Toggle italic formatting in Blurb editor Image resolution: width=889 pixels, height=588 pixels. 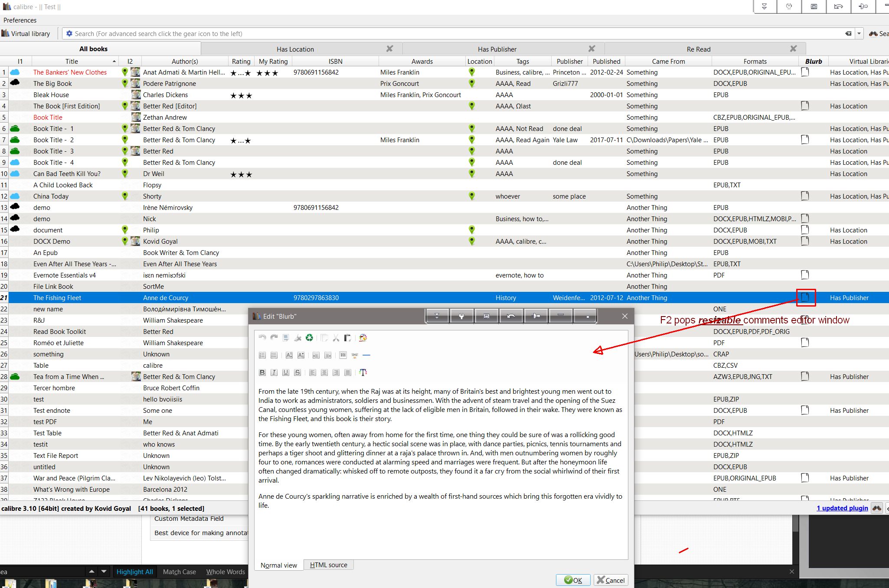[x=274, y=372]
